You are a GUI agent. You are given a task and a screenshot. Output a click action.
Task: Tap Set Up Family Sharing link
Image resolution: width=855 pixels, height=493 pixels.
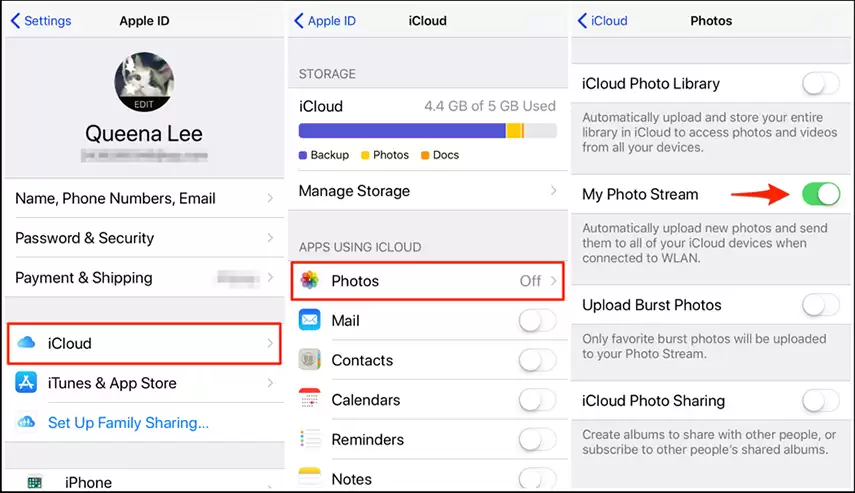point(128,423)
